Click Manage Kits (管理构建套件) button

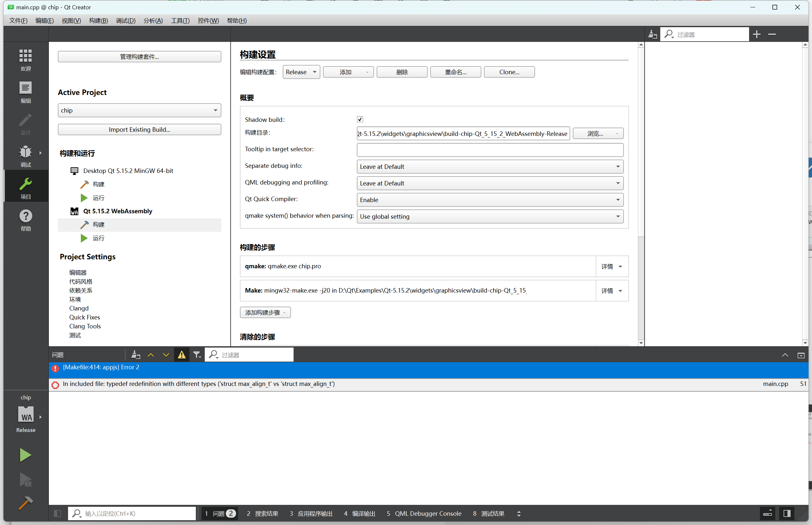click(x=139, y=57)
